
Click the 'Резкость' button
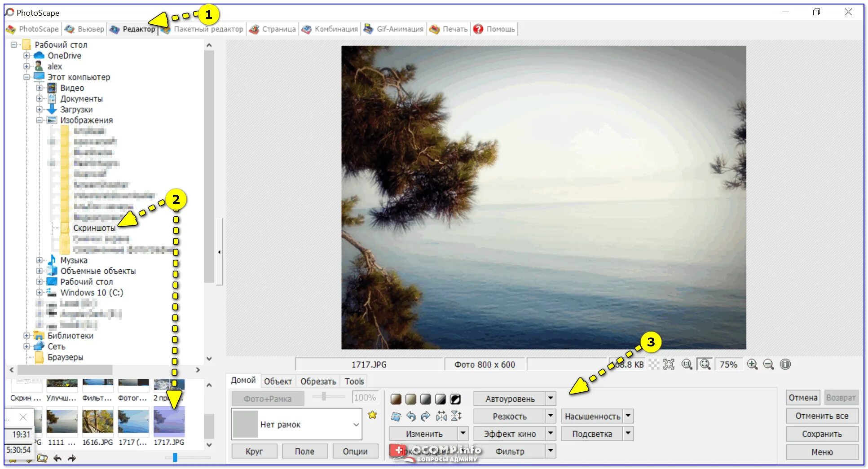click(509, 416)
